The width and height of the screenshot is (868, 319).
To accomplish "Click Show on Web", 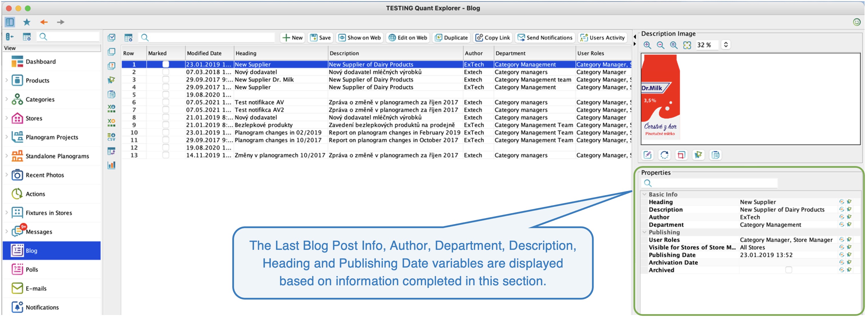I will coord(359,38).
